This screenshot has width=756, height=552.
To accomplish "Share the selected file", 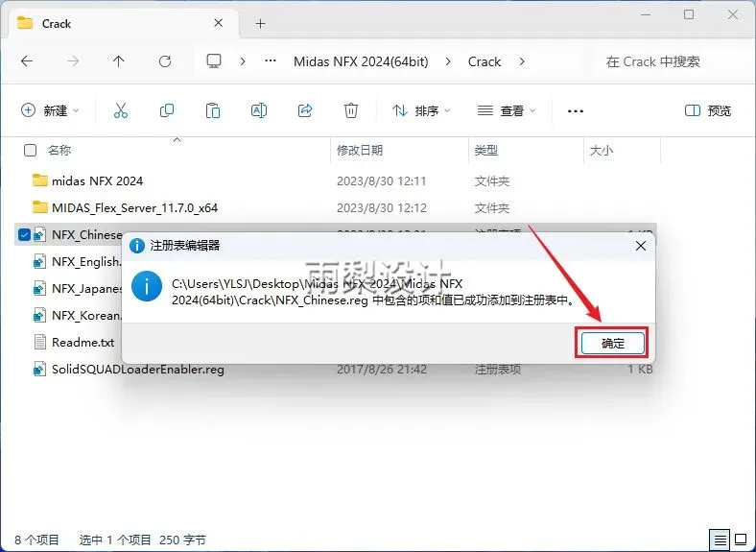I will [305, 111].
